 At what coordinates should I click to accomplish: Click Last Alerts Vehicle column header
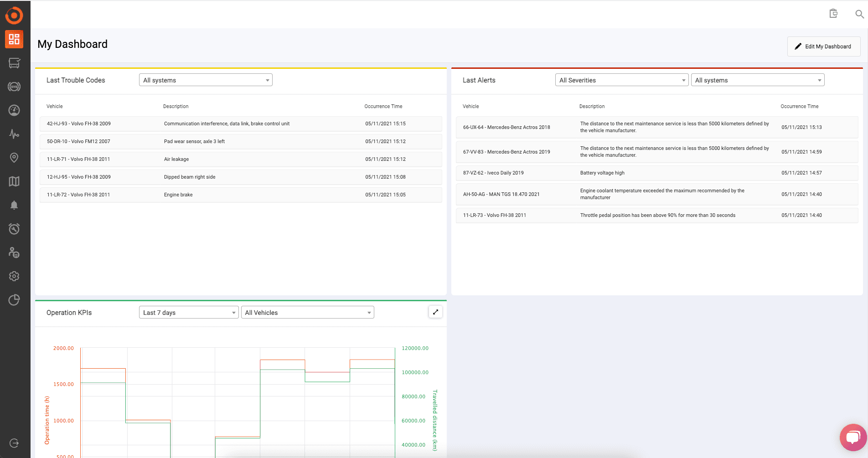(471, 106)
